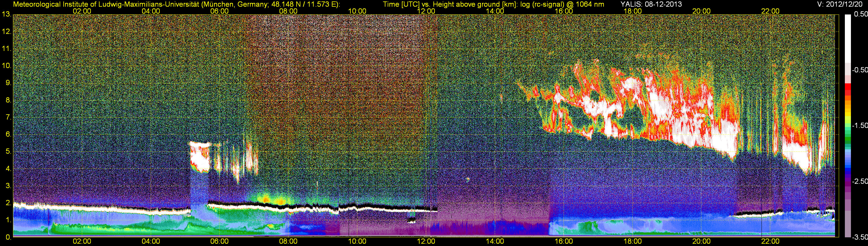Click the 10 km height axis label
Viewport: 868px width, 246px height.
[x=6, y=66]
